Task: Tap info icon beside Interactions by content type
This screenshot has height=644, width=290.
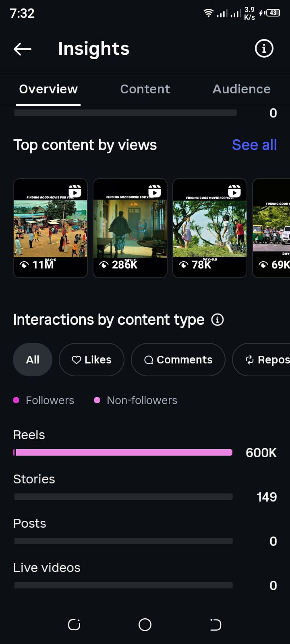Action: [x=217, y=320]
